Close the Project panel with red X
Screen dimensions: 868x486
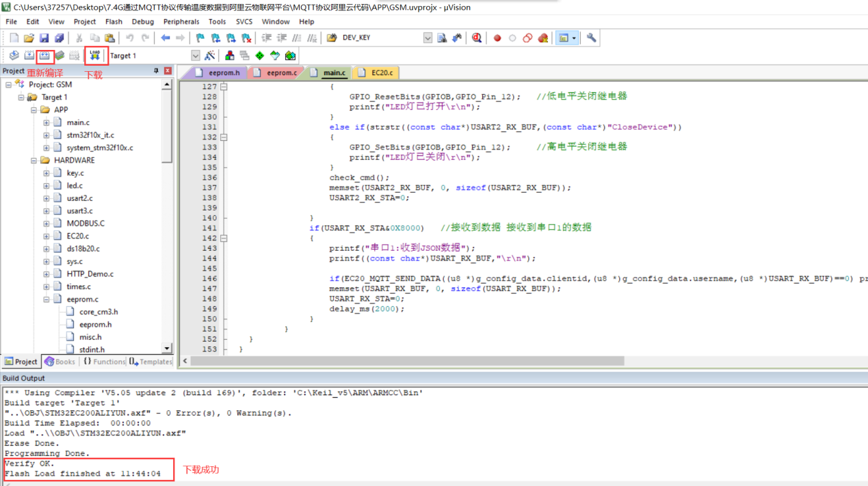168,71
